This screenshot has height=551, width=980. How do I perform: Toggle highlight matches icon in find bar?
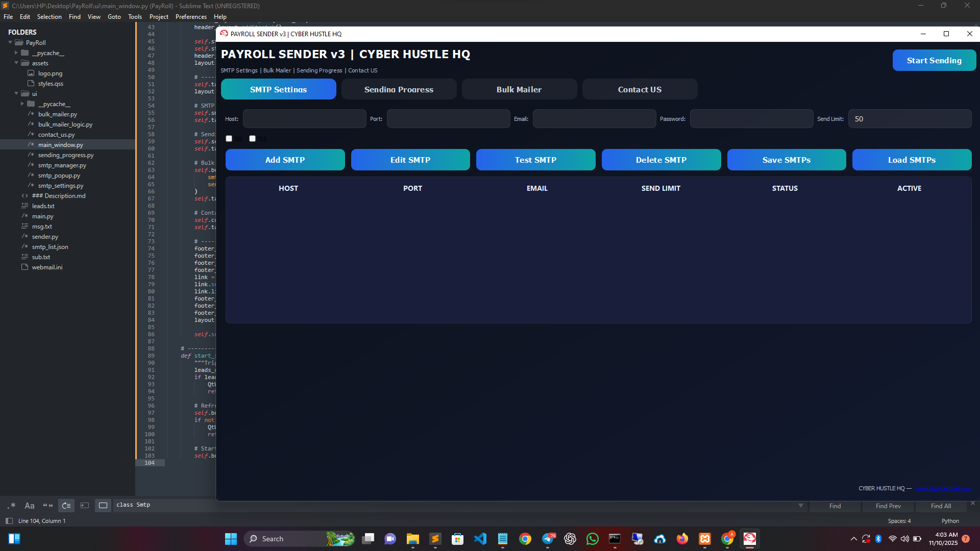(103, 506)
